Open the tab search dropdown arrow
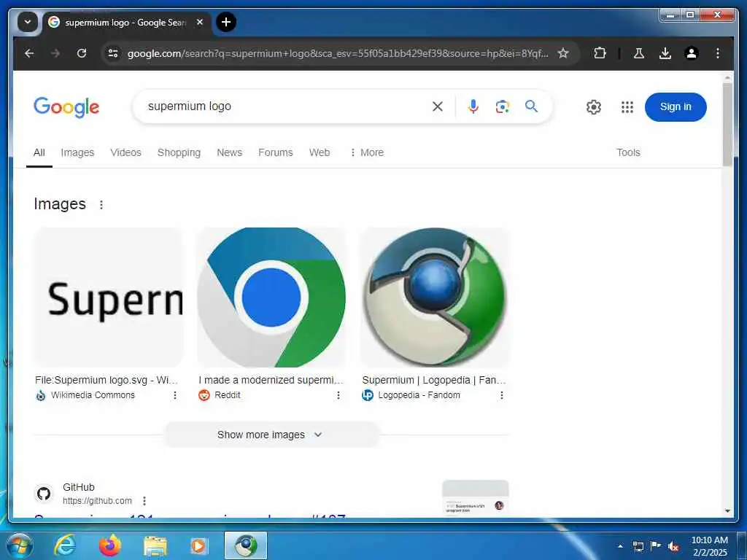 point(28,22)
